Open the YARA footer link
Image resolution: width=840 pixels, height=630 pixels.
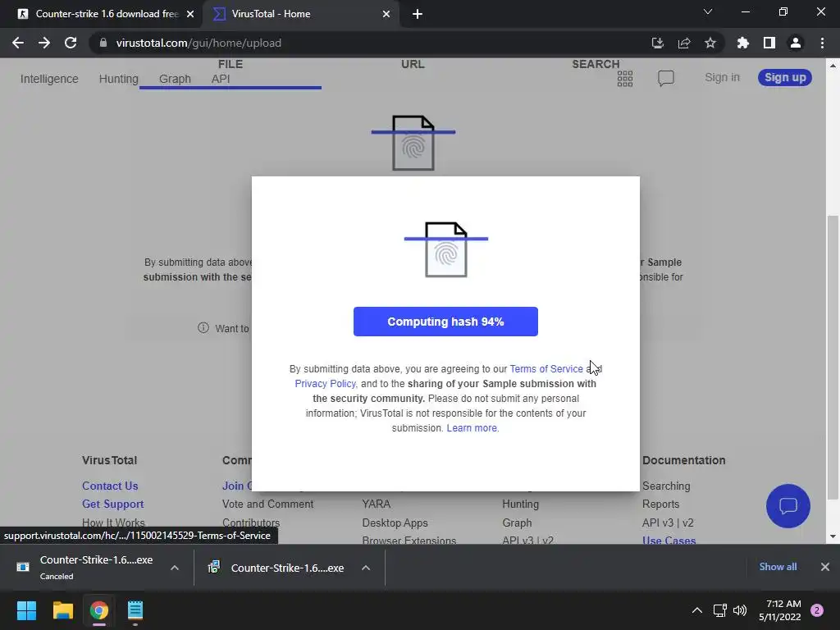(376, 504)
